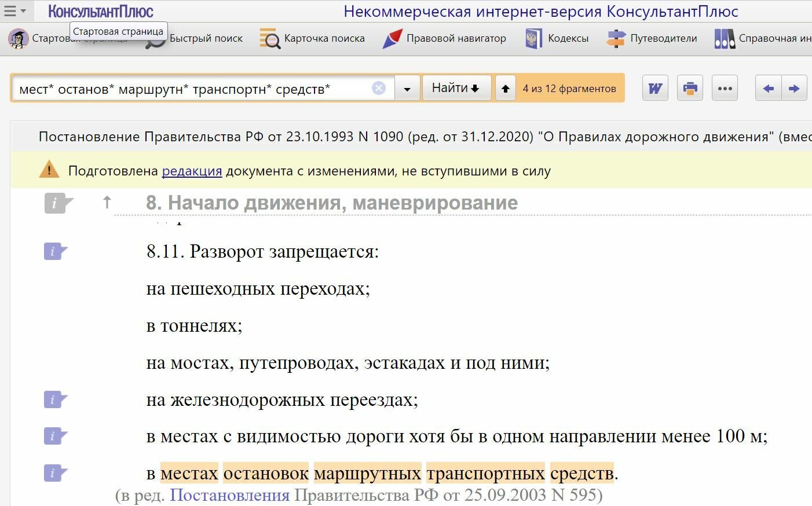Click info icon beside на железнодорожных переездах
This screenshot has width=812, height=506.
55,399
